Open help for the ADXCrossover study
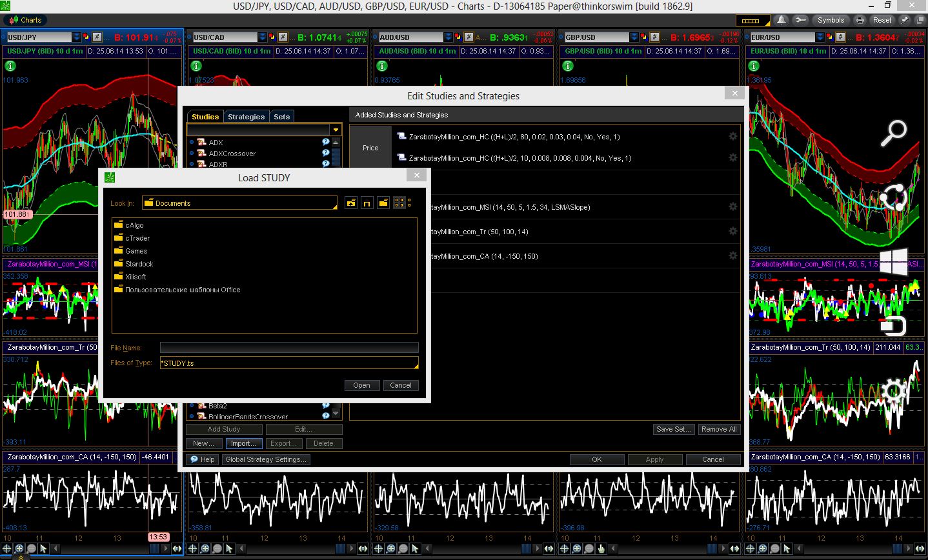The image size is (928, 560). click(x=326, y=153)
